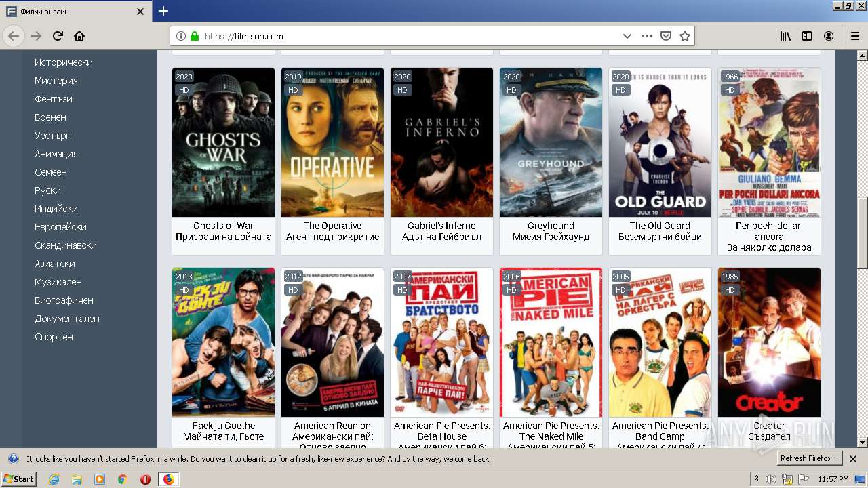Go to the Спортен category
Image resolution: width=868 pixels, height=488 pixels.
coord(54,337)
